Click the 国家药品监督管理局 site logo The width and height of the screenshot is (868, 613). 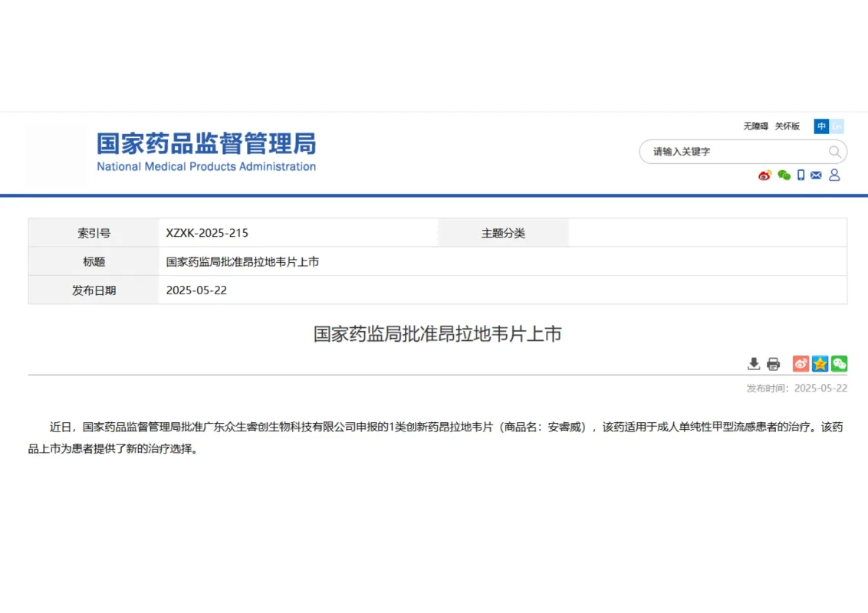(x=205, y=152)
